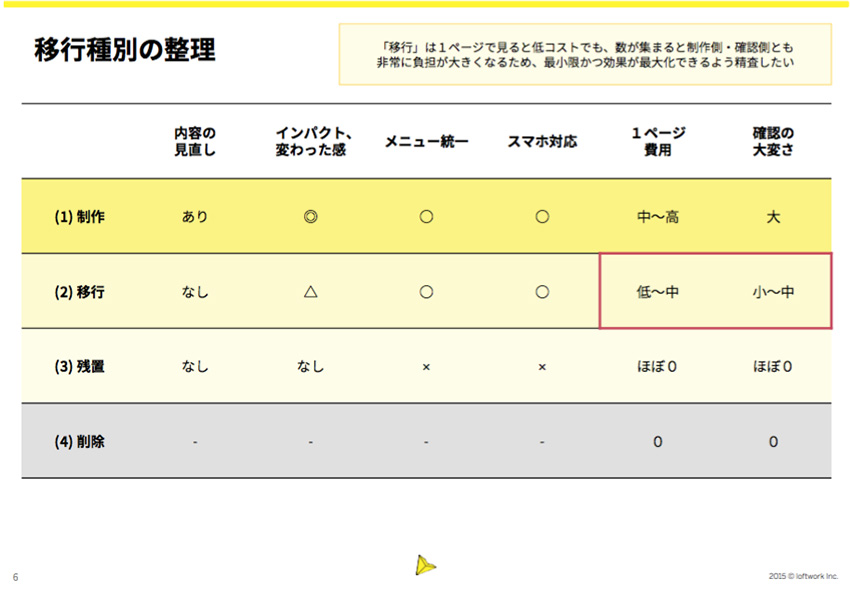Click the 大 cell in the 制作 row

(773, 217)
